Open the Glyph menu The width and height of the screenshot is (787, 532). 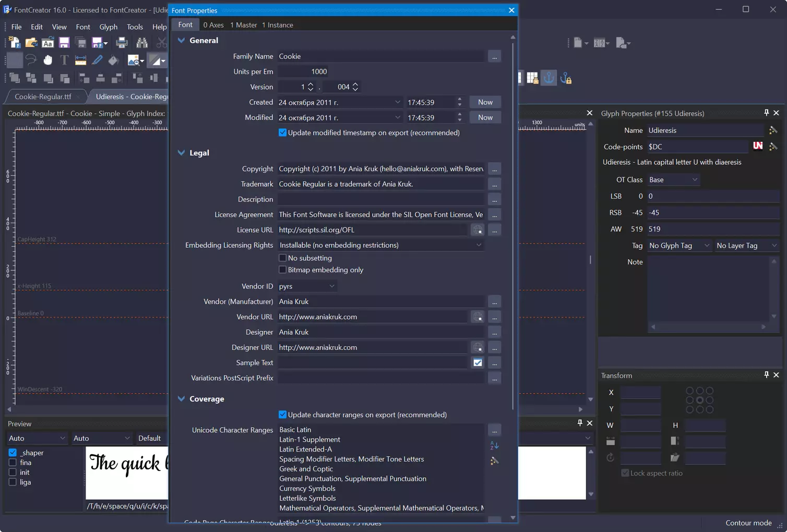109,27
